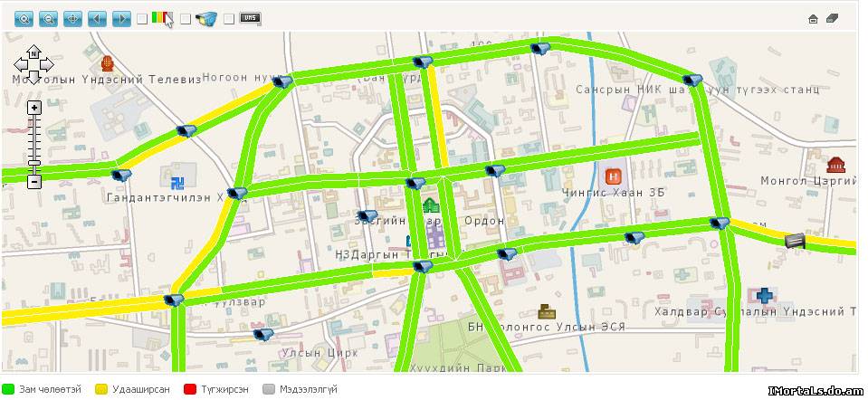868x400 pixels.
Task: Click the plus button on zoom slider
Action: coord(34,108)
